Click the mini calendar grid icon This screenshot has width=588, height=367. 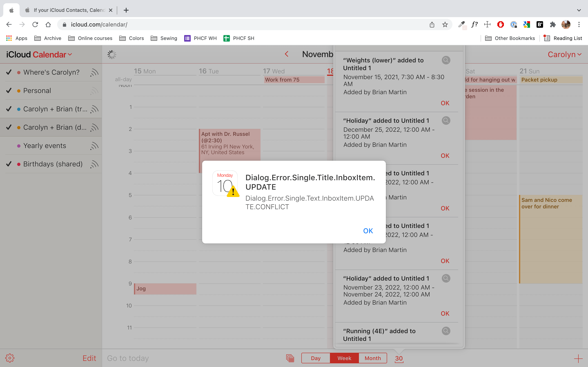pyautogui.click(x=290, y=358)
